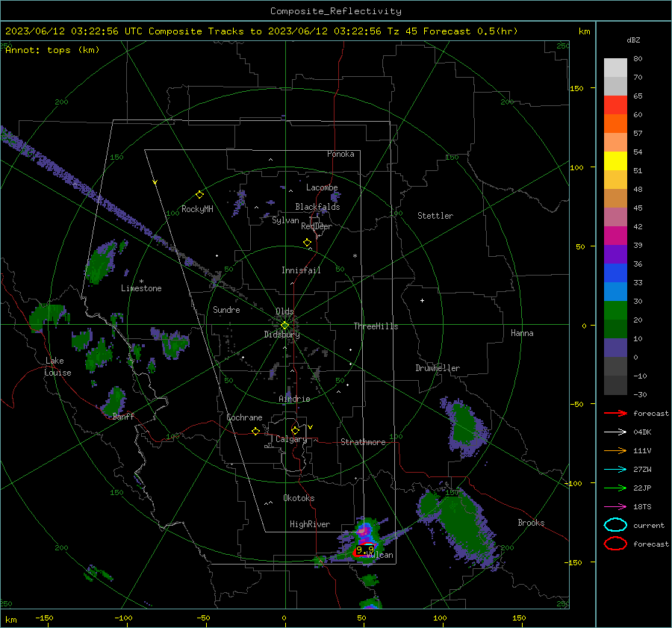The image size is (672, 628).
Task: Select the magenta 39-42 dBZ swatch
Action: 615,236
